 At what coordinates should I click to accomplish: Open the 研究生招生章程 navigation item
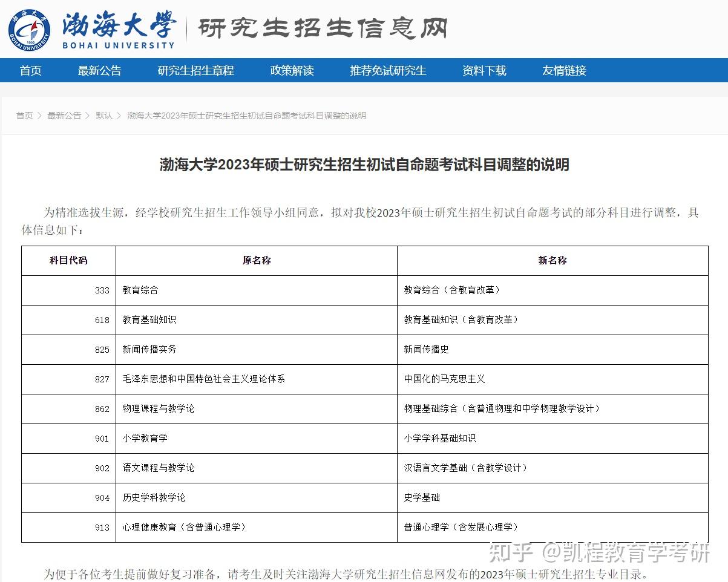click(x=195, y=71)
